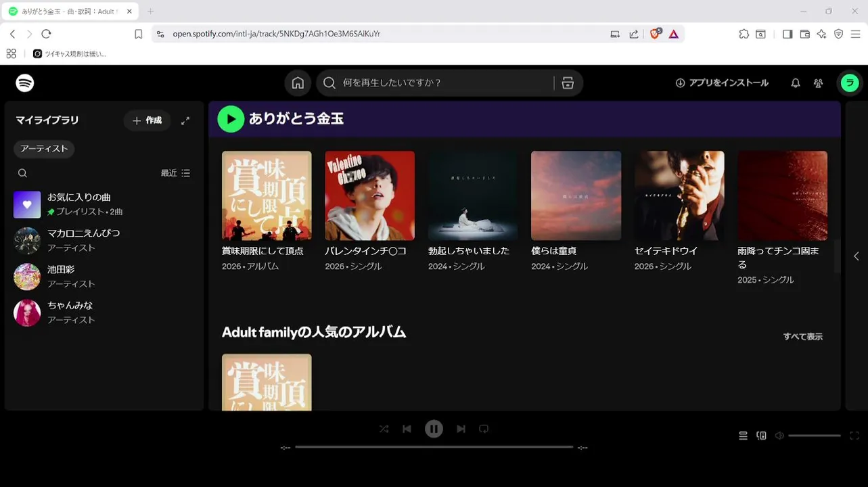Click the 作成 create button
Viewport: 868px width, 487px height.
147,120
